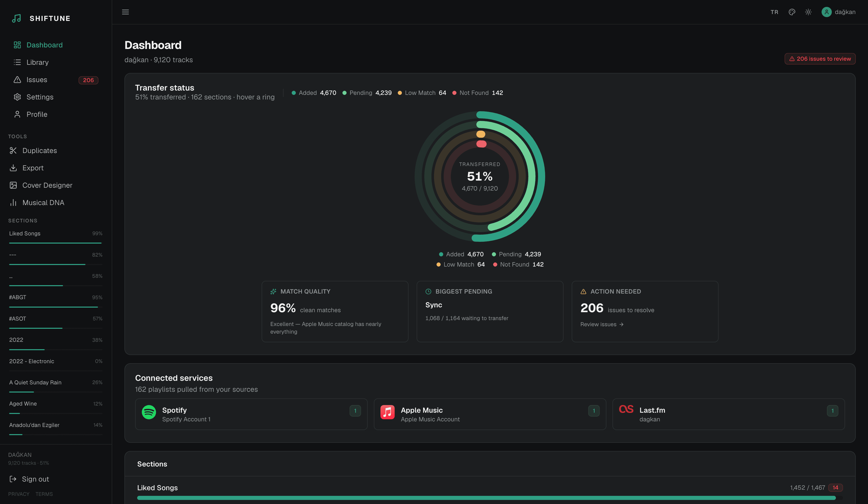Click the Musical DNA bars icon
The image size is (868, 504).
(13, 203)
